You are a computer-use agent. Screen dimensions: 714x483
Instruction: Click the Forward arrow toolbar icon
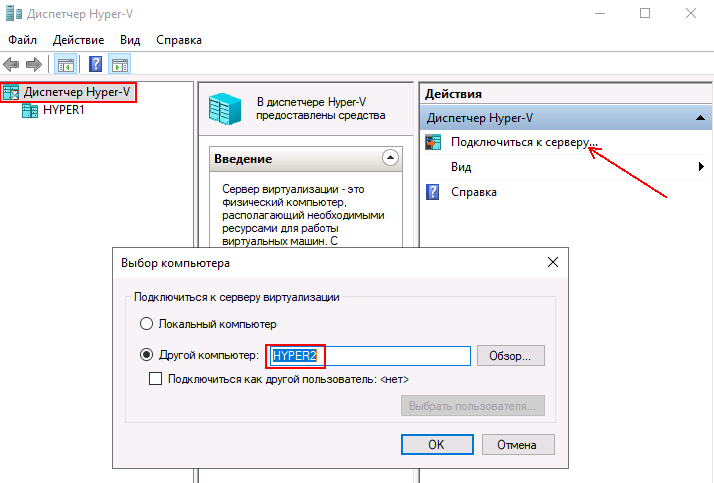(x=34, y=65)
